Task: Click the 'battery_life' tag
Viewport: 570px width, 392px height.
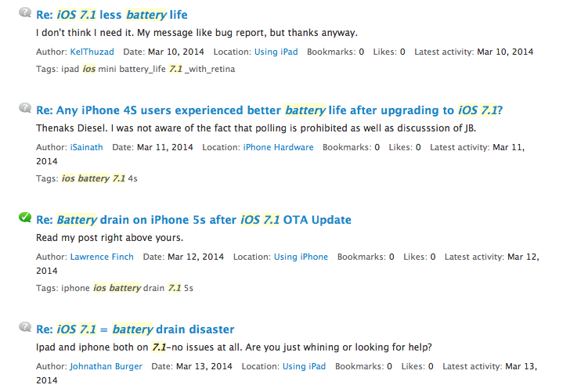Action: (x=146, y=69)
